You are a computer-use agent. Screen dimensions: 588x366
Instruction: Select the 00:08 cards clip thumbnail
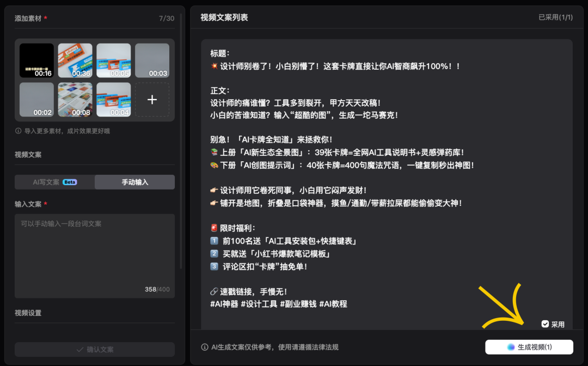point(75,99)
